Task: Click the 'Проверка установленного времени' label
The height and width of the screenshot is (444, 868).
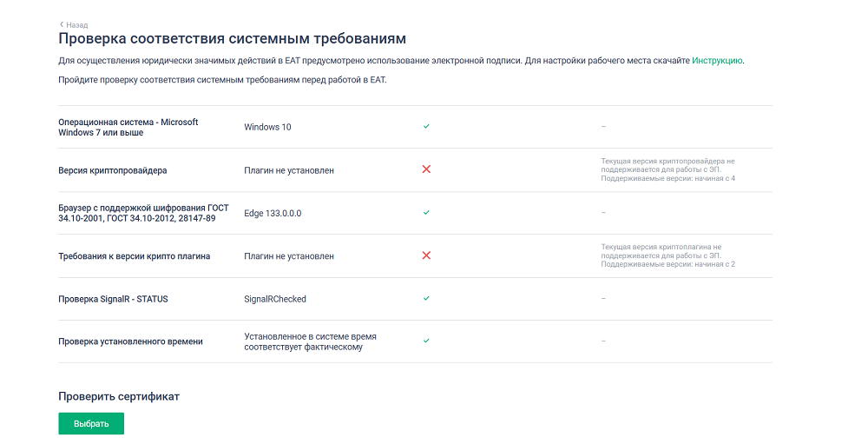Action: point(130,341)
